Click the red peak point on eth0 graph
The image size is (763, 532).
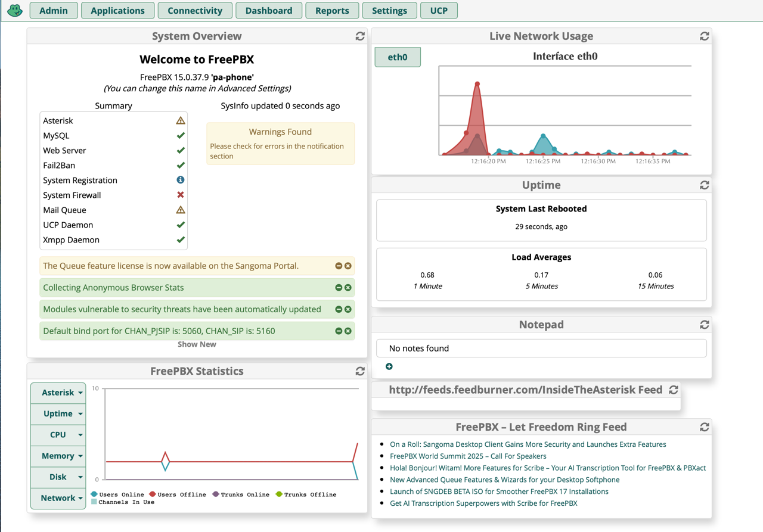[x=477, y=85]
